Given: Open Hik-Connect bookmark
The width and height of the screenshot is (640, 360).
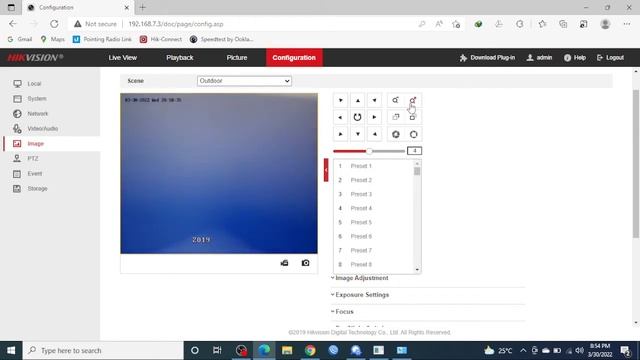Looking at the screenshot, I should coord(161,39).
